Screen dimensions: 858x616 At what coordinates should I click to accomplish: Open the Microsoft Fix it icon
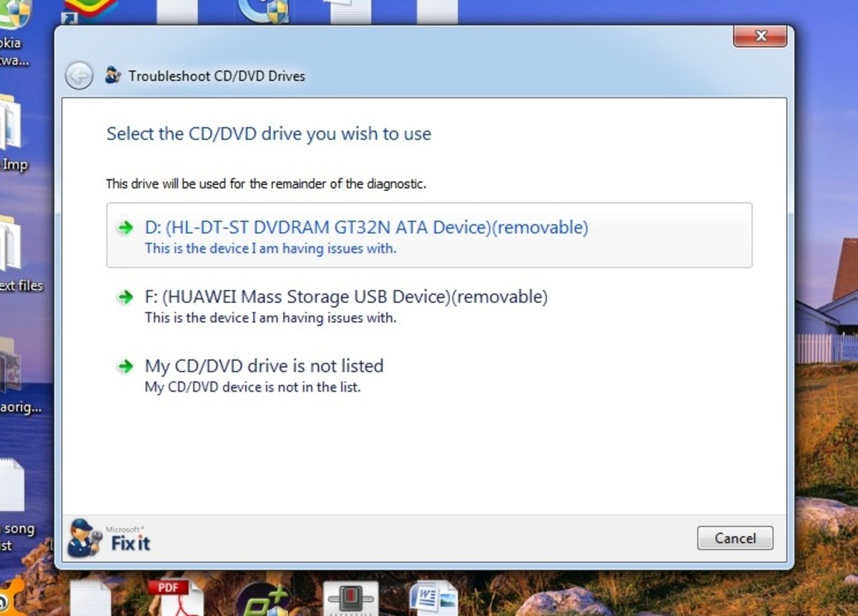point(86,537)
